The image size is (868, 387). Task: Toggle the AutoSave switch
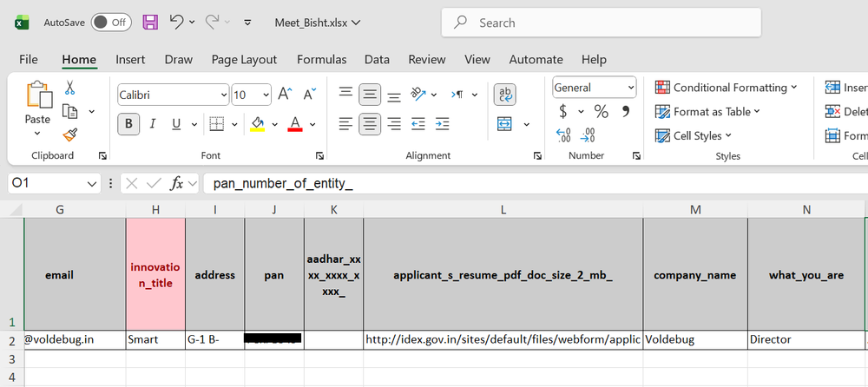(x=111, y=22)
